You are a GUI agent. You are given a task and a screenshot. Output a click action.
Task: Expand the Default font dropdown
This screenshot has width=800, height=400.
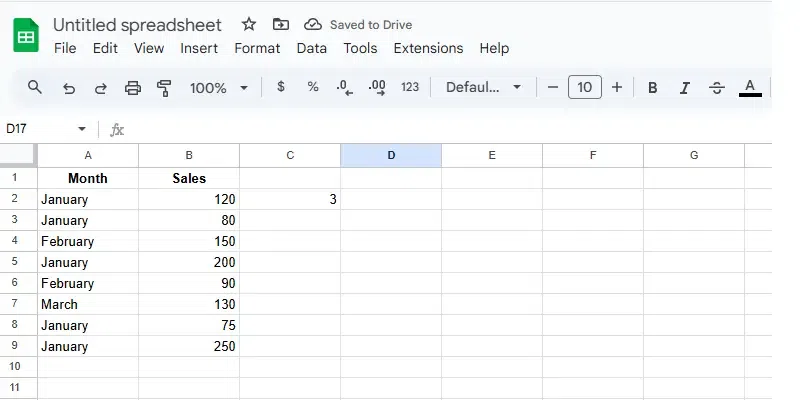pos(484,88)
